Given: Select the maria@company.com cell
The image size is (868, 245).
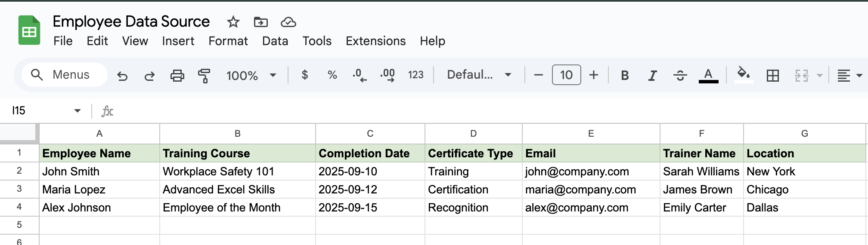Looking at the screenshot, I should click(591, 189).
